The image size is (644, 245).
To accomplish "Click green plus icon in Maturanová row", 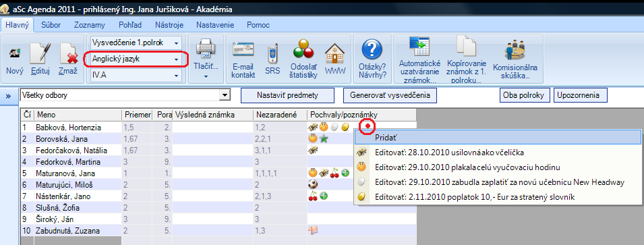I will (345, 173).
